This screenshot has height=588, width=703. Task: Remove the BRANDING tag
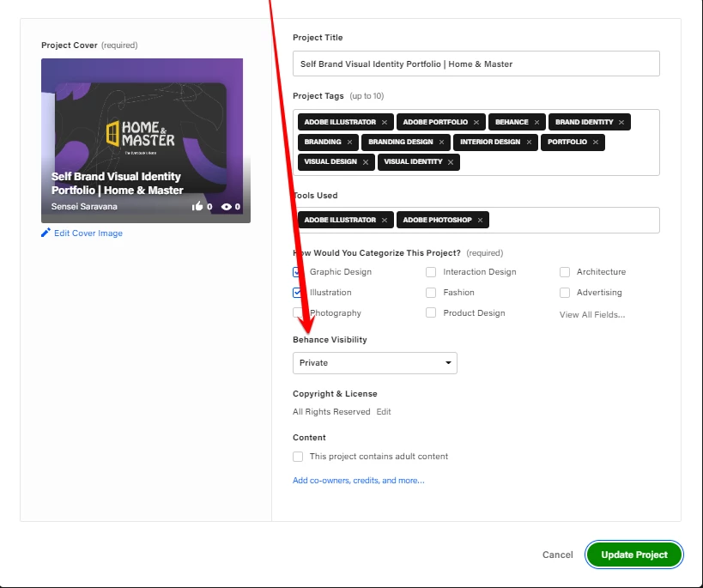[349, 142]
